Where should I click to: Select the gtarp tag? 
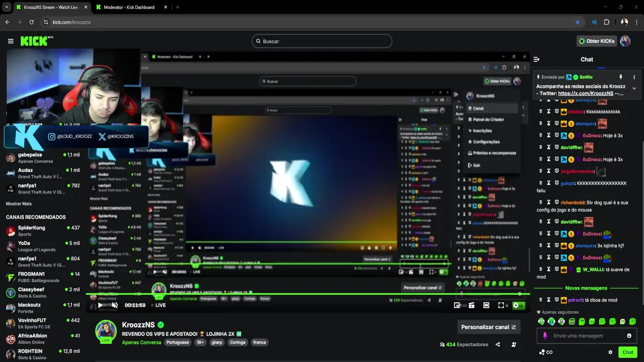pyautogui.click(x=217, y=342)
